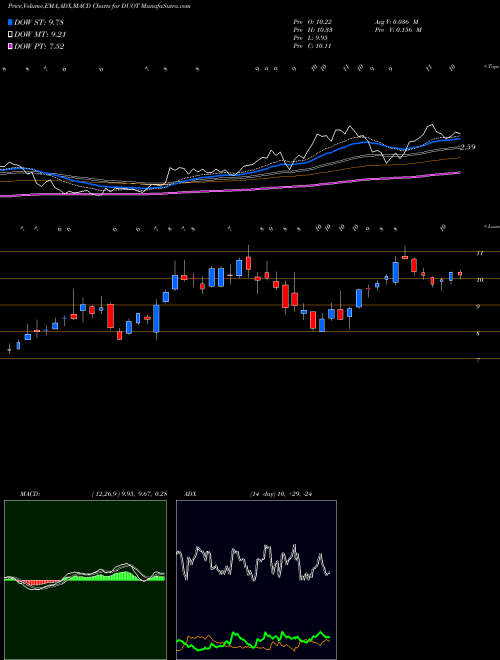Image resolution: width=500 pixels, height=660 pixels.
Task: Open the ADX indicator chart panel
Action: click(x=256, y=580)
